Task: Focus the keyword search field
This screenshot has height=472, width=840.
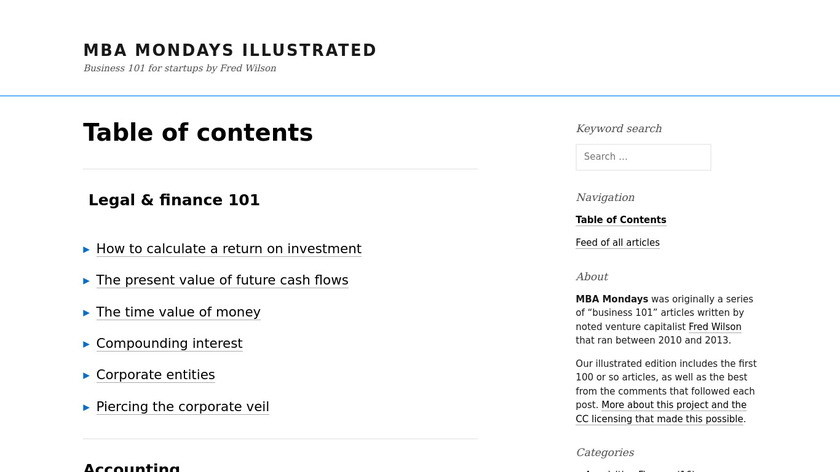Action: (643, 157)
